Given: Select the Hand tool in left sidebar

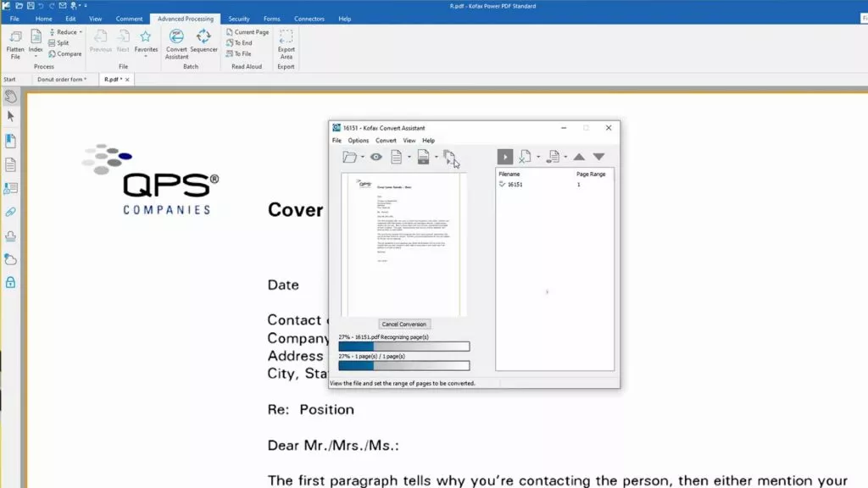Looking at the screenshot, I should 10,97.
